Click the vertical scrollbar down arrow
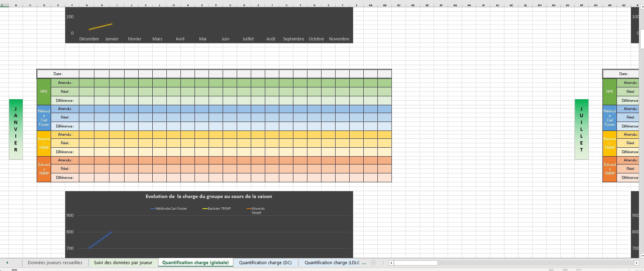Viewport: 644px width, 271px height. point(642,256)
